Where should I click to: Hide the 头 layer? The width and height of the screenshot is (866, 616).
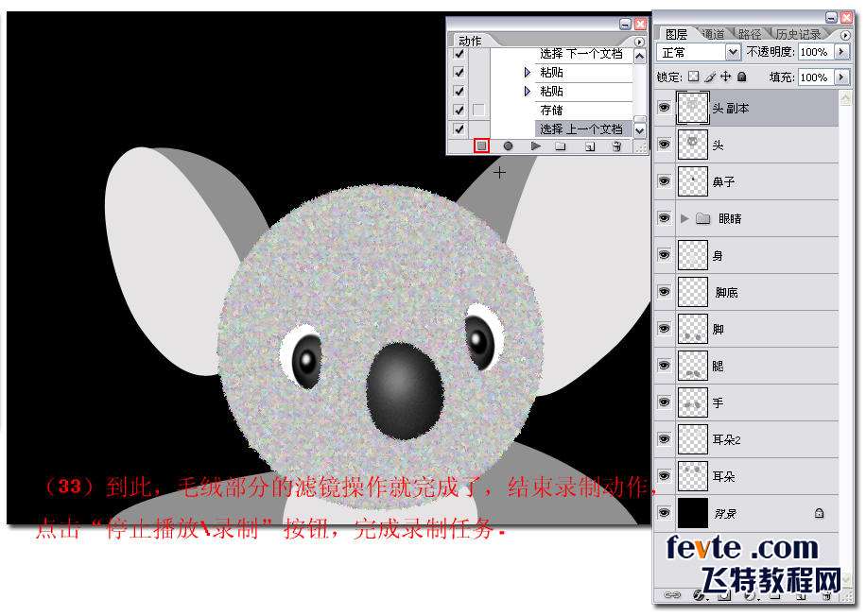click(665, 145)
